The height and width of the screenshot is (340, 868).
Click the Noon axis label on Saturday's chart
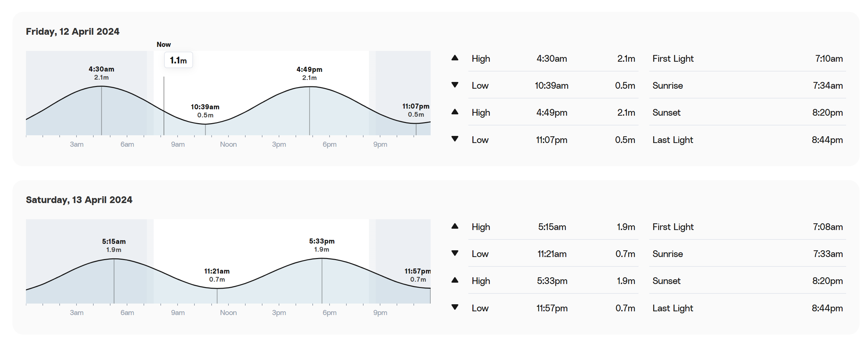coord(228,313)
